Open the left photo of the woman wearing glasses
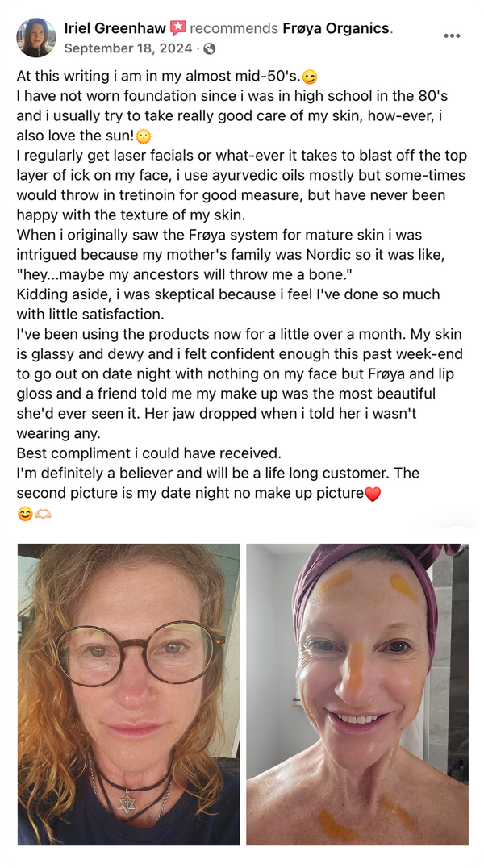Image resolution: width=484 pixels, height=868 pixels. 129,695
